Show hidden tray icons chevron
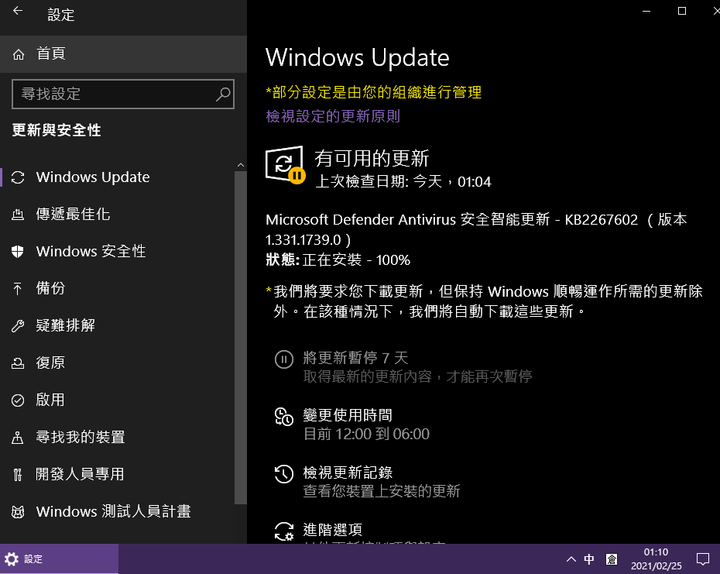 point(571,559)
